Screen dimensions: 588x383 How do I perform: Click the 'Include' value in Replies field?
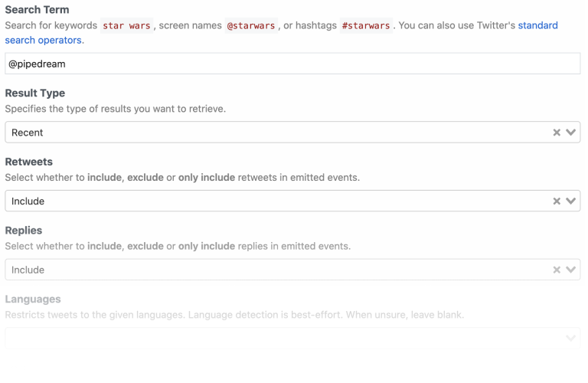pos(28,270)
